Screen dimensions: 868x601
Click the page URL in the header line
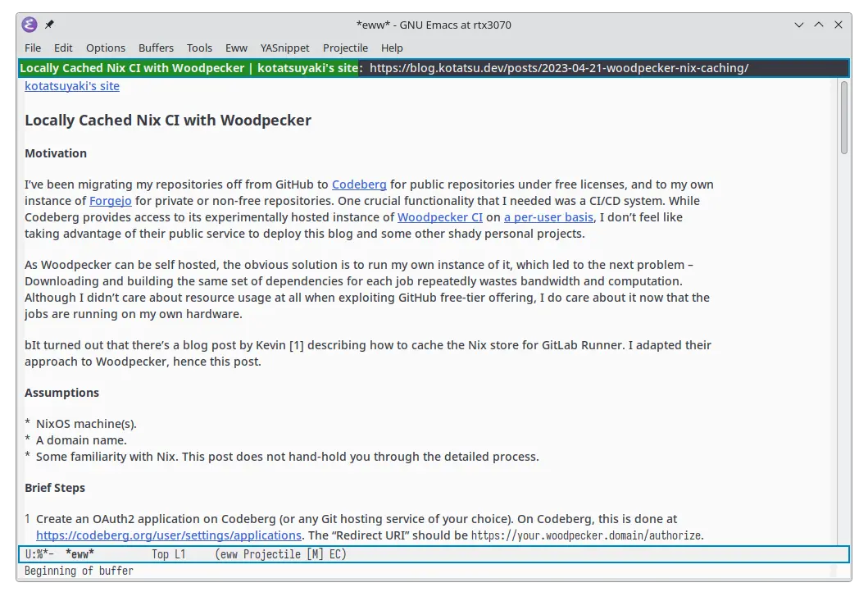(x=558, y=68)
